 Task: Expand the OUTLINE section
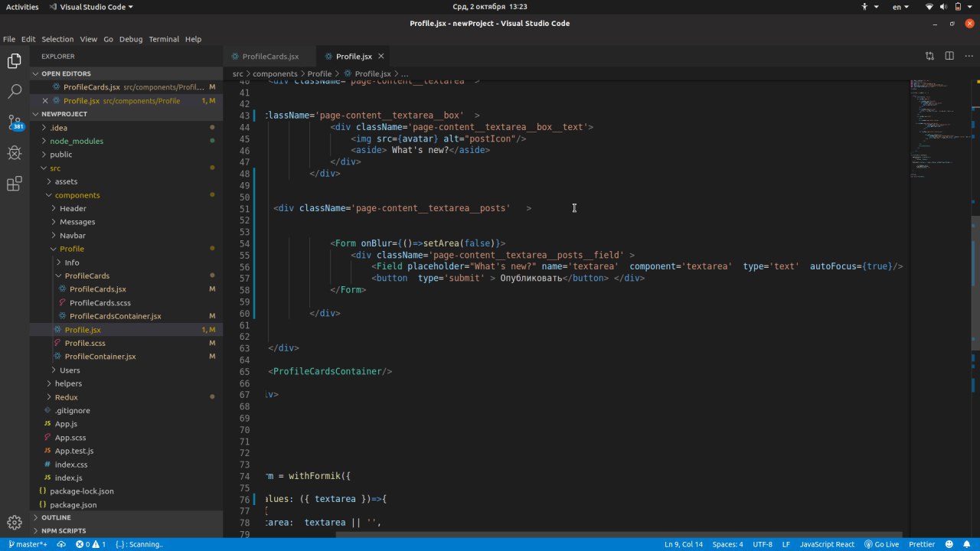(56, 517)
